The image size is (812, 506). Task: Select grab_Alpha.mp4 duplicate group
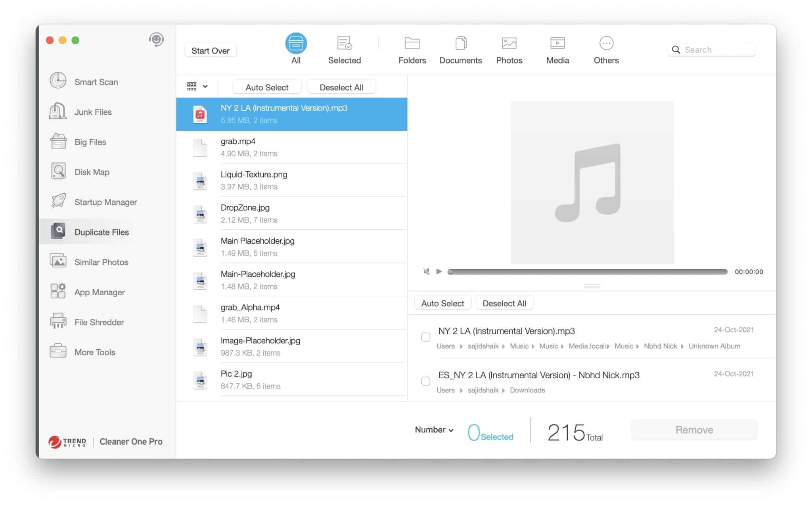291,313
